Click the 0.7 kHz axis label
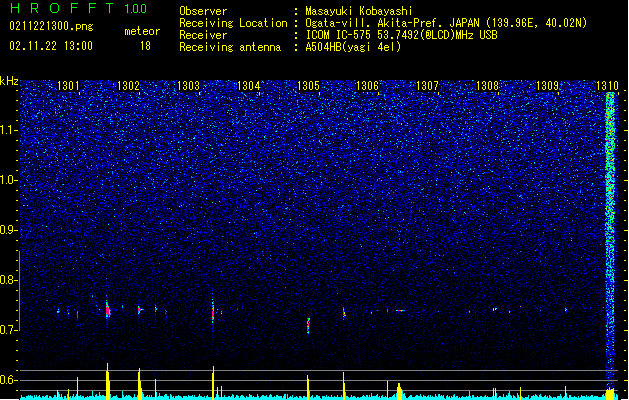629x400 pixels. pyautogui.click(x=9, y=329)
